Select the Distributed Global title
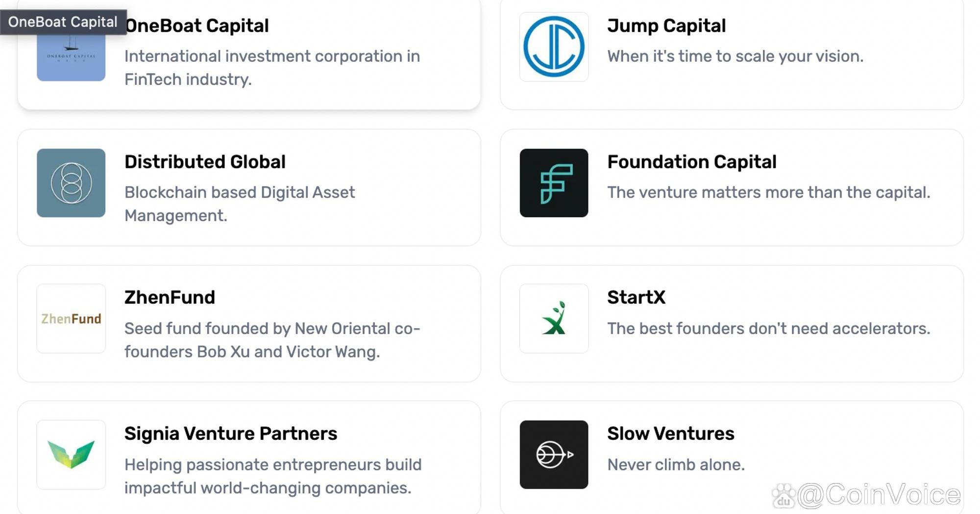 (205, 162)
